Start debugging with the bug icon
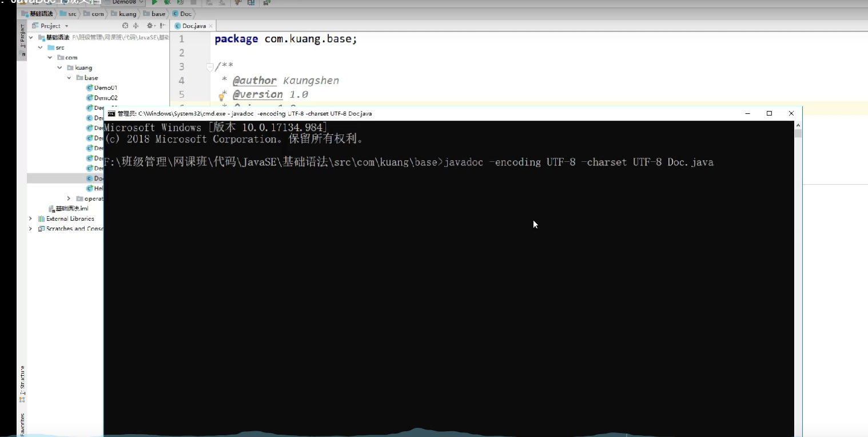Viewport: 868px width, 437px height. [167, 3]
